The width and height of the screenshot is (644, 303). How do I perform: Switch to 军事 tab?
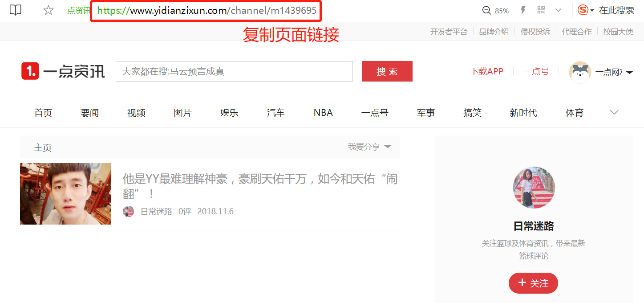point(426,113)
